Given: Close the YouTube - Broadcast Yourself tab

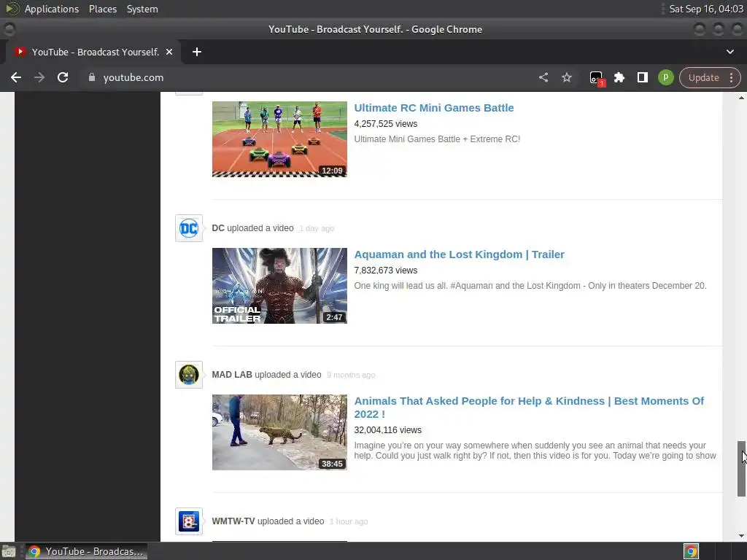Looking at the screenshot, I should 169,52.
